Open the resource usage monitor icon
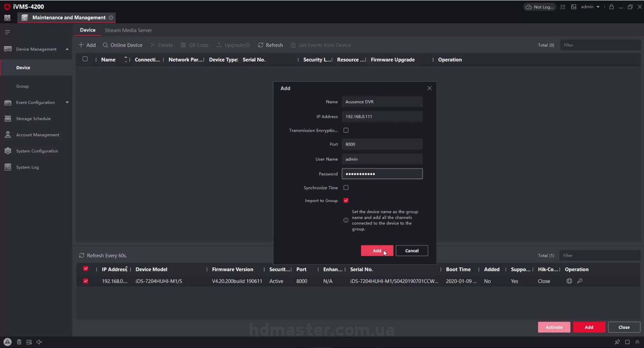 point(574,7)
